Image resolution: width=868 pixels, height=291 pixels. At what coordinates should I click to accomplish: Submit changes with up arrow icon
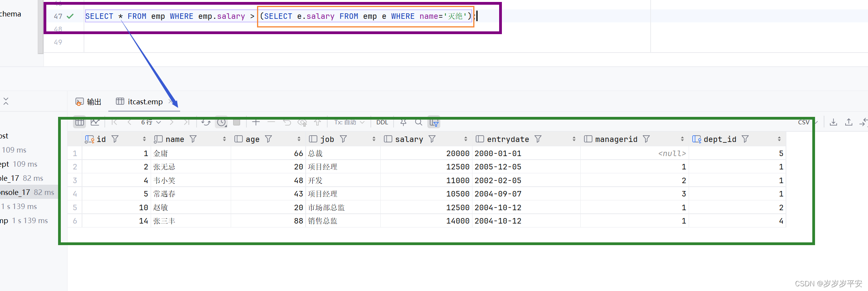(x=317, y=122)
